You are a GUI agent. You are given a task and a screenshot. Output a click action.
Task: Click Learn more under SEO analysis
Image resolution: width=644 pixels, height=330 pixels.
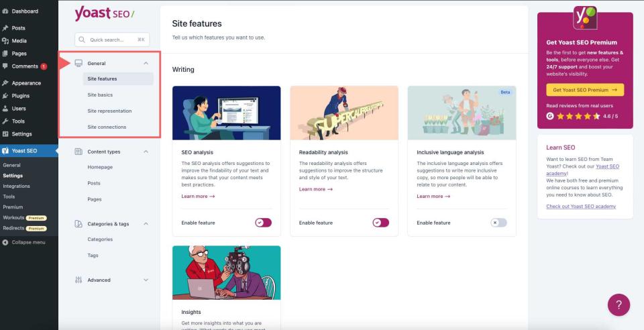tap(198, 197)
